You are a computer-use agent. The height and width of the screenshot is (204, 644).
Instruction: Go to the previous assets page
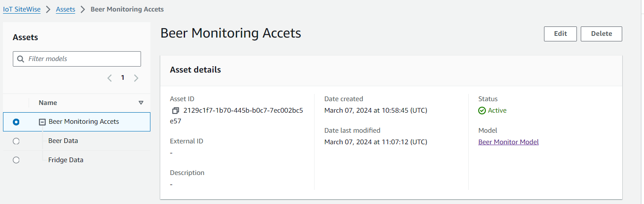110,78
